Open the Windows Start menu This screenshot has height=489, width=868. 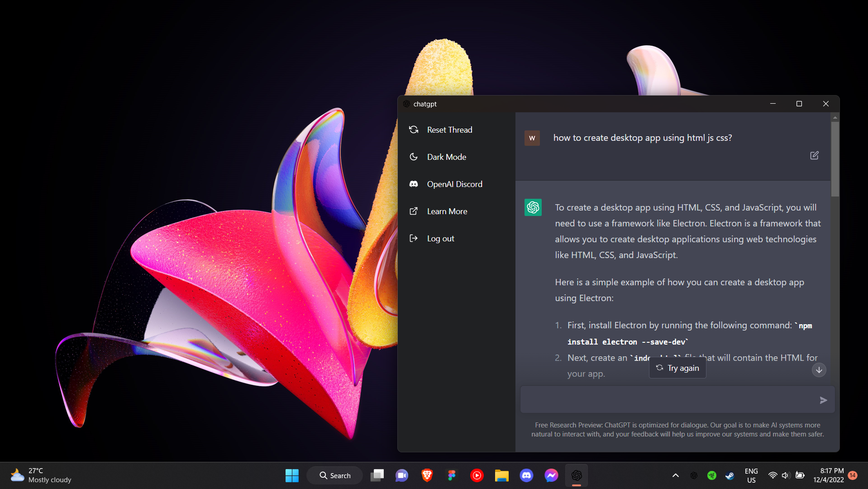(x=292, y=475)
